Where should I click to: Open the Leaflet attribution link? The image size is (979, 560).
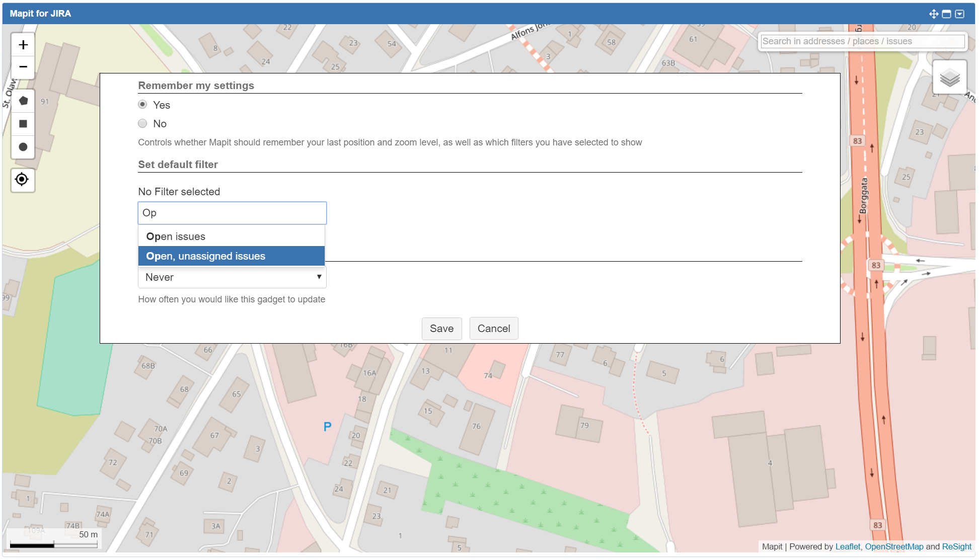[x=848, y=547]
